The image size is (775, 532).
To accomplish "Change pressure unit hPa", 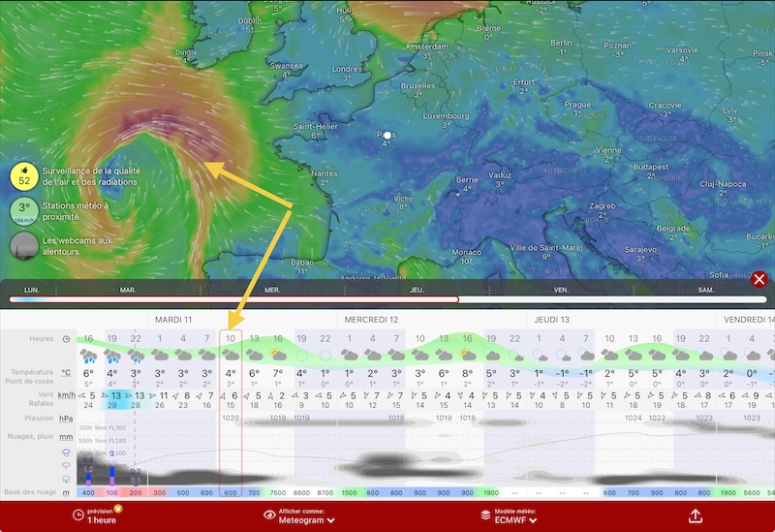I will coord(66,419).
